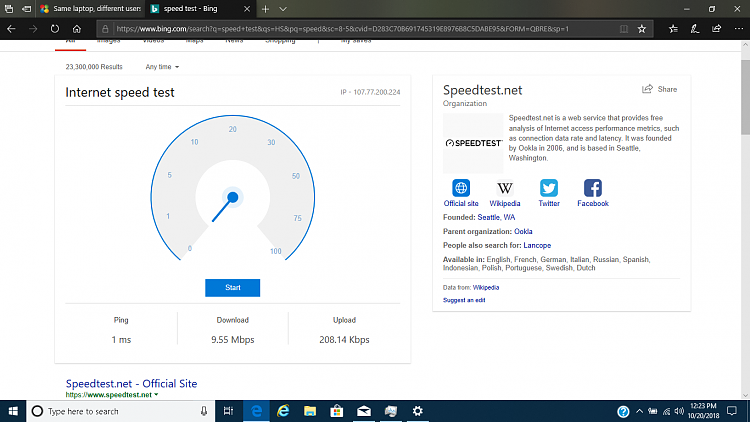Follow the 'Seattle, WA' link
This screenshot has width=750, height=422.
pyautogui.click(x=496, y=217)
